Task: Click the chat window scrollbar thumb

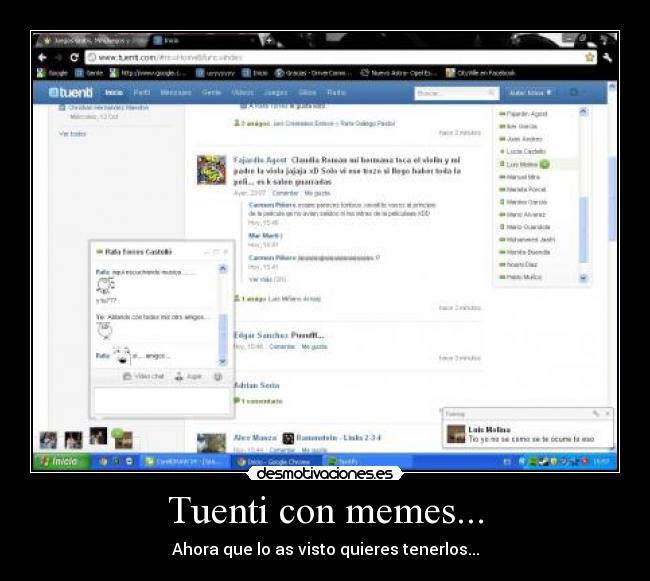Action: point(223,335)
